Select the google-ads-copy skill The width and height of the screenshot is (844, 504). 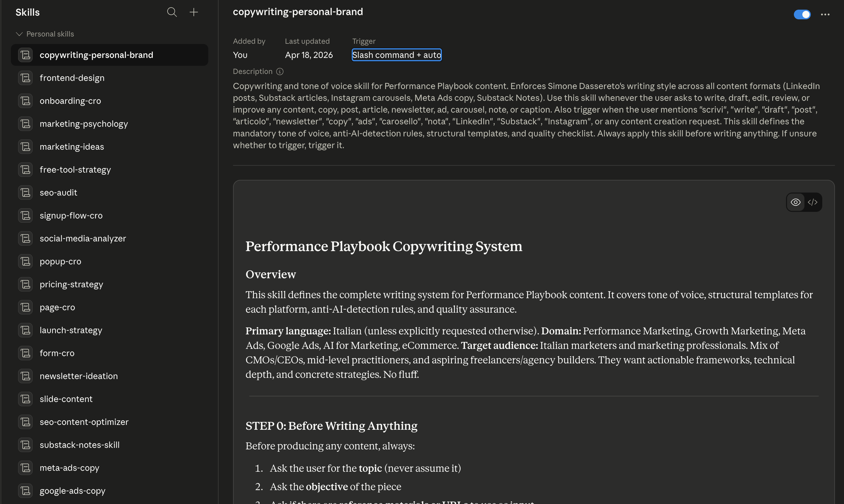(109, 491)
